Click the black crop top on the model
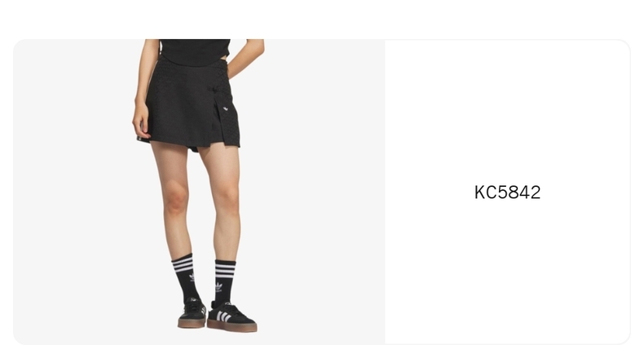Viewport: 644px width, 345px height. point(195,52)
